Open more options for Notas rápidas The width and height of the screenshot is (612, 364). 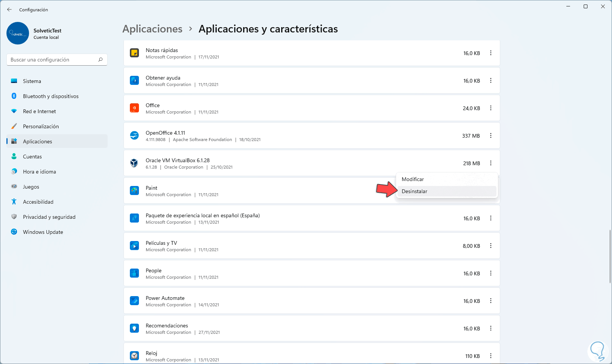491,53
